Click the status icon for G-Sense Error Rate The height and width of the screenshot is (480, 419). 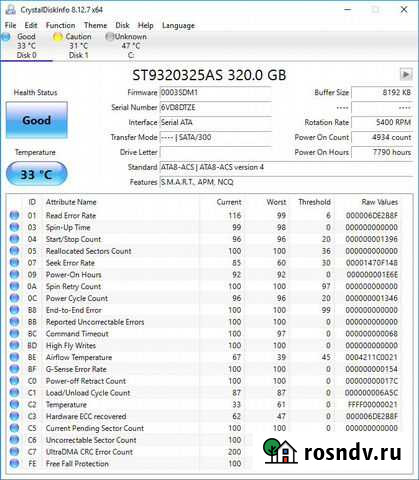[14, 369]
